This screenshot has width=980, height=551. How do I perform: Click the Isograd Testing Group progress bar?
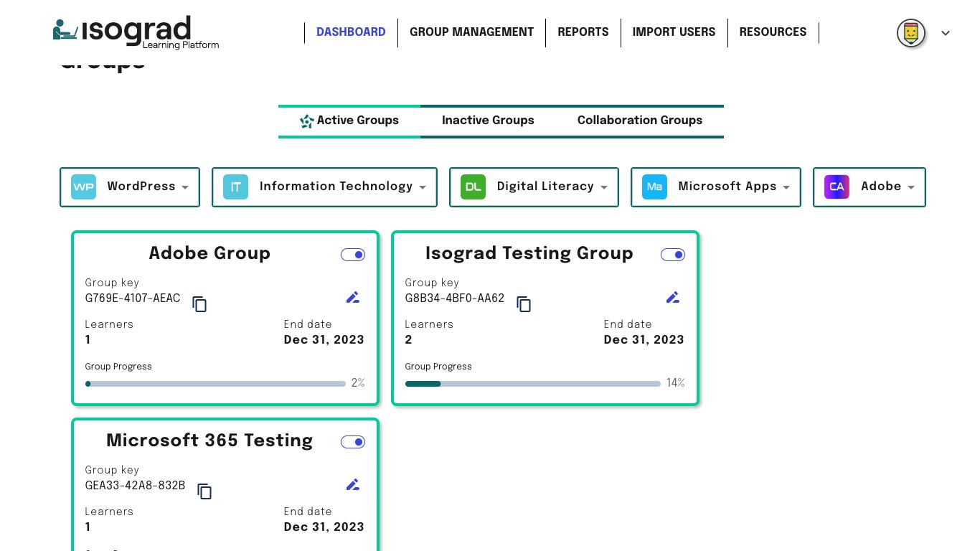point(532,384)
